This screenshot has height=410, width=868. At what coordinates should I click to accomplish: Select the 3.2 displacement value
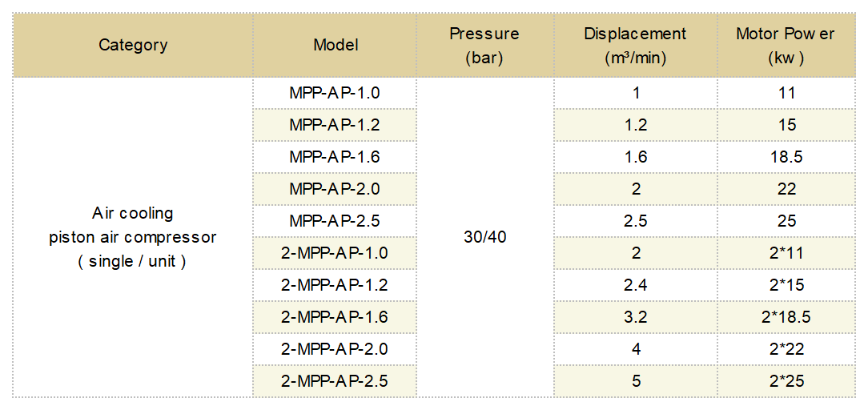click(636, 317)
